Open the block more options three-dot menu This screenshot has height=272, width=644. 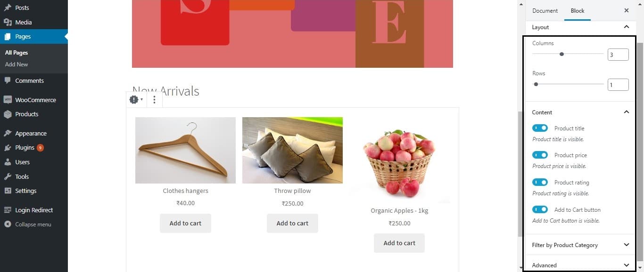pos(154,100)
